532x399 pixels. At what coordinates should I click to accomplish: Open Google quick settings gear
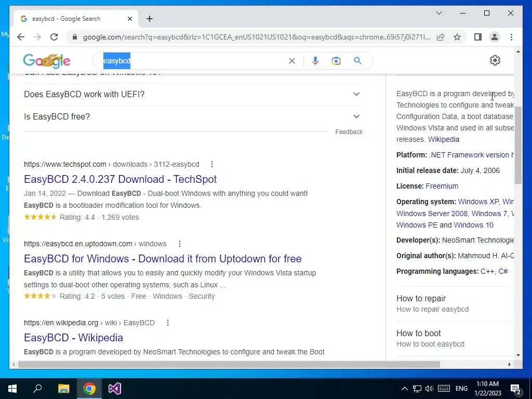[x=495, y=60]
